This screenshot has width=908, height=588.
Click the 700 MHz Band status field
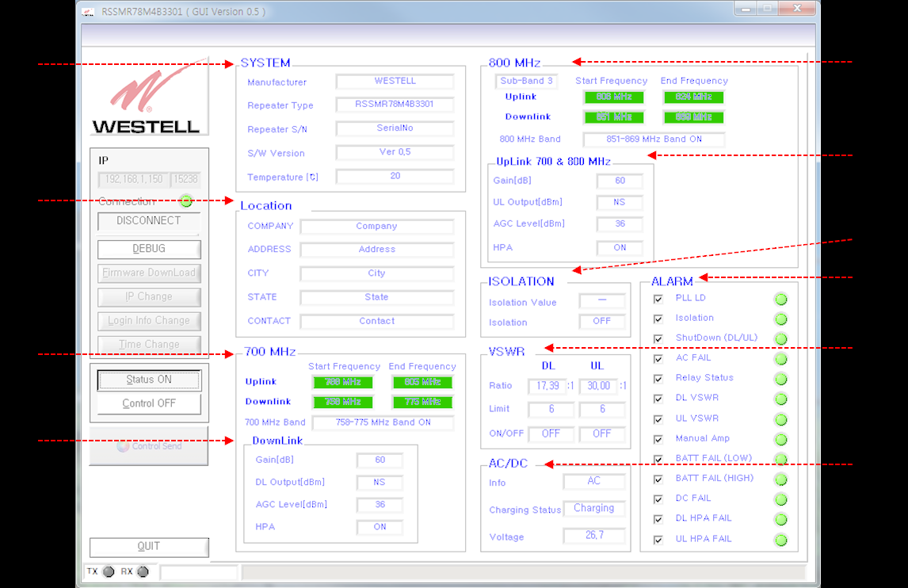(383, 423)
